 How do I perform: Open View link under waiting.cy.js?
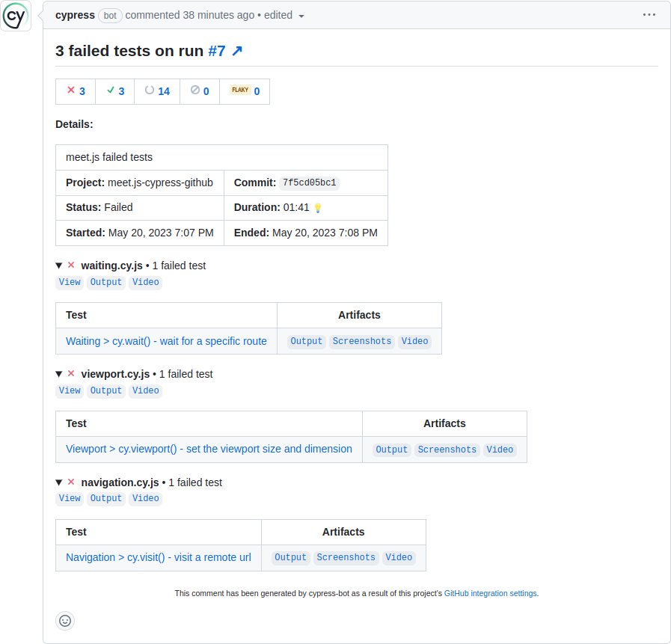[70, 282]
